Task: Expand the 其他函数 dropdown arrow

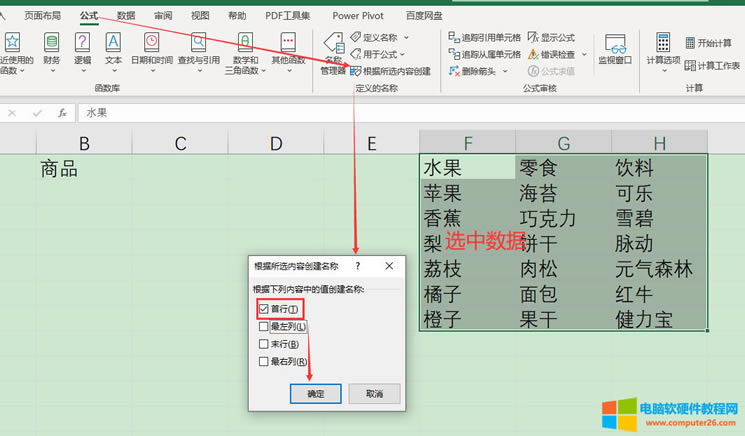Action: pyautogui.click(x=289, y=71)
